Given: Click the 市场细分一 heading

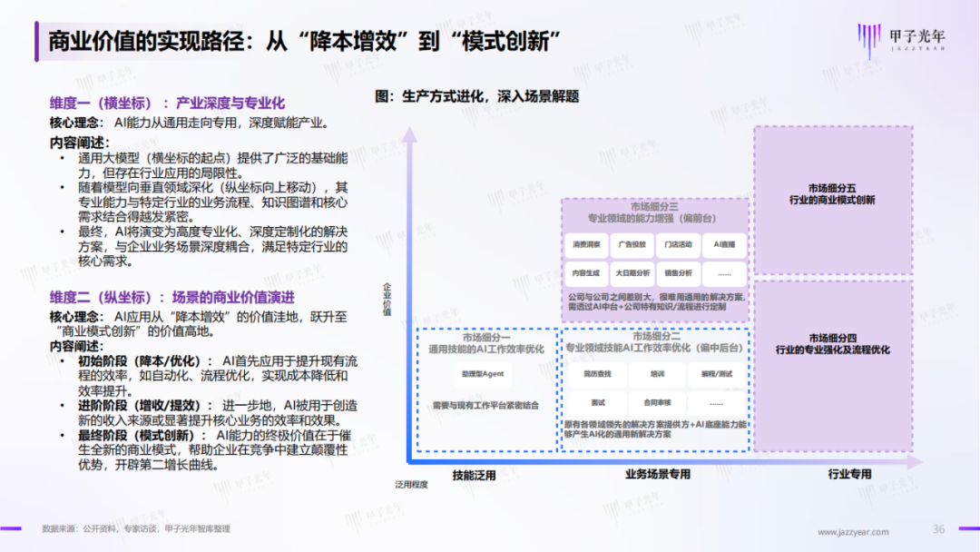Looking at the screenshot, I should [x=486, y=338].
